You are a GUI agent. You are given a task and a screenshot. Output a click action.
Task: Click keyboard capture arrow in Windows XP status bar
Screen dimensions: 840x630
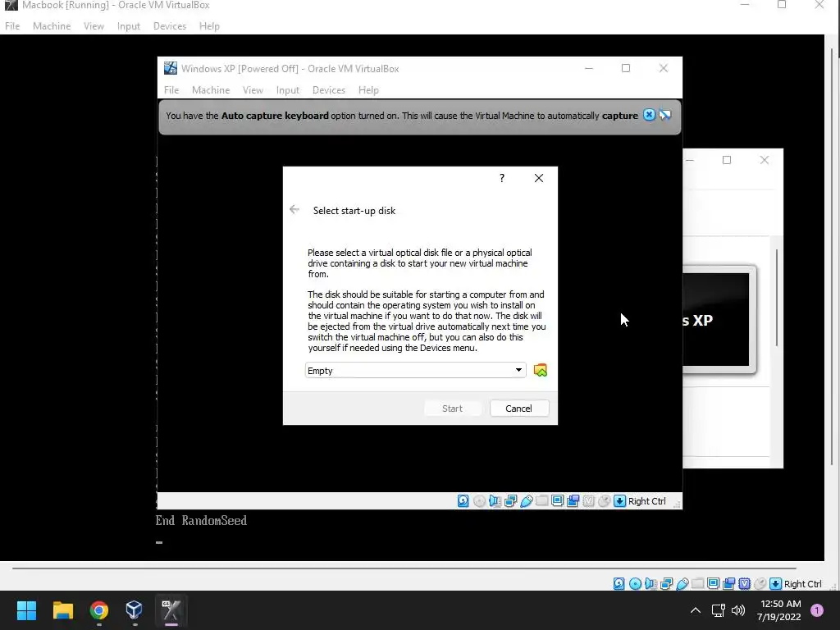point(620,501)
